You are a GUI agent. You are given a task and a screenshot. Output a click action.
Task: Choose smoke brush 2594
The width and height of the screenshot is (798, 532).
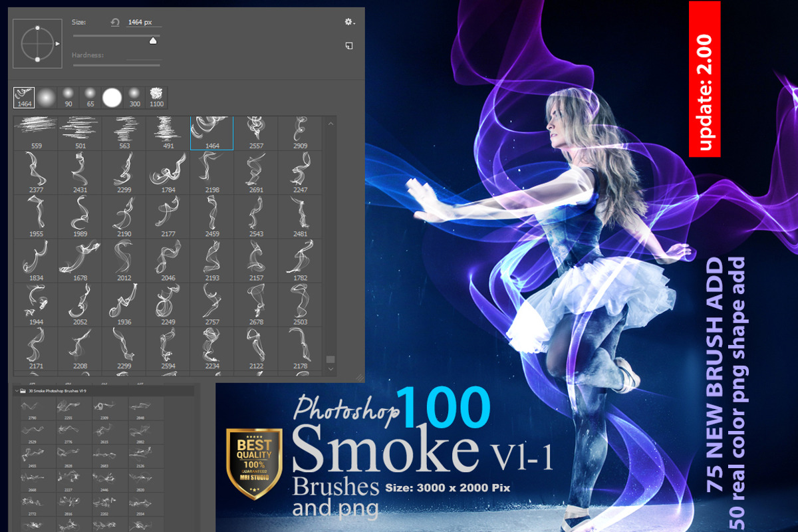coord(168,348)
